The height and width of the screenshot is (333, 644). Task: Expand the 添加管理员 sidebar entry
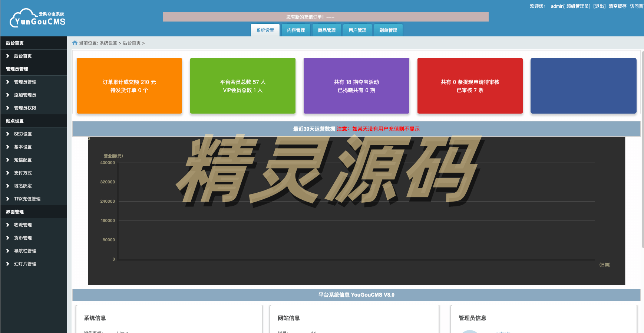coord(25,95)
